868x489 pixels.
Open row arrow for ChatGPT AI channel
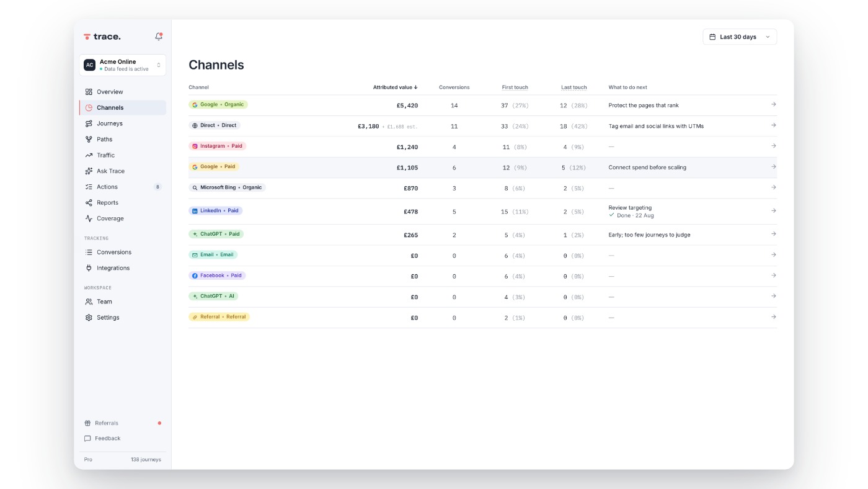773,296
